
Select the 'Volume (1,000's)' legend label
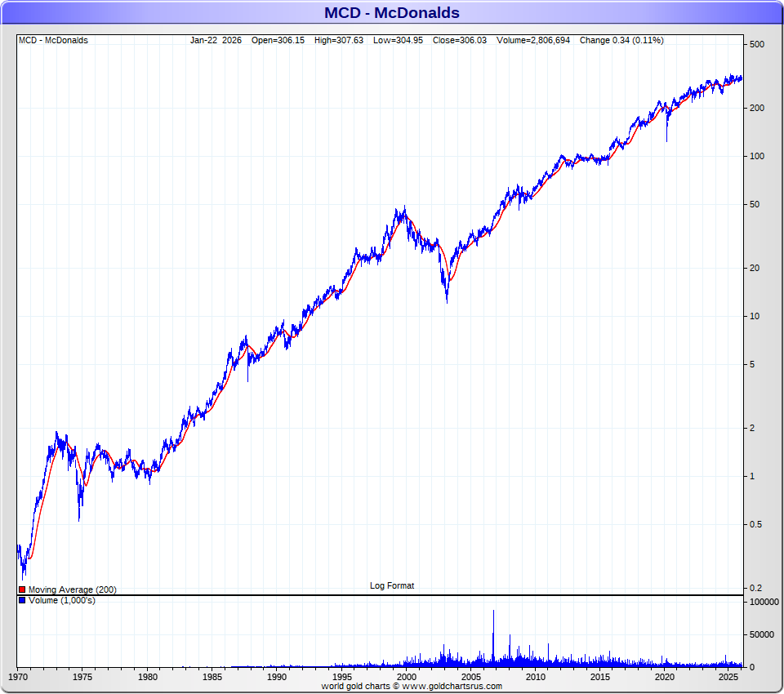[x=62, y=600]
